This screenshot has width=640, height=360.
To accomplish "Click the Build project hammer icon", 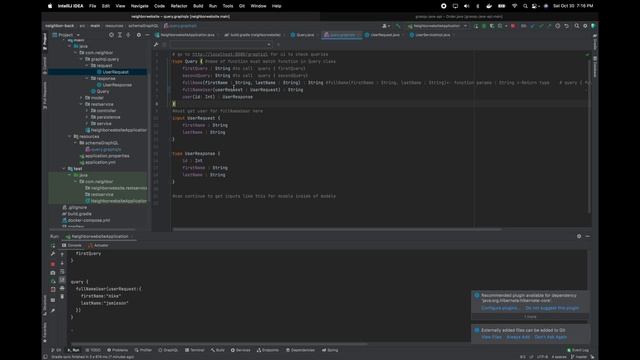I will pos(398,26).
